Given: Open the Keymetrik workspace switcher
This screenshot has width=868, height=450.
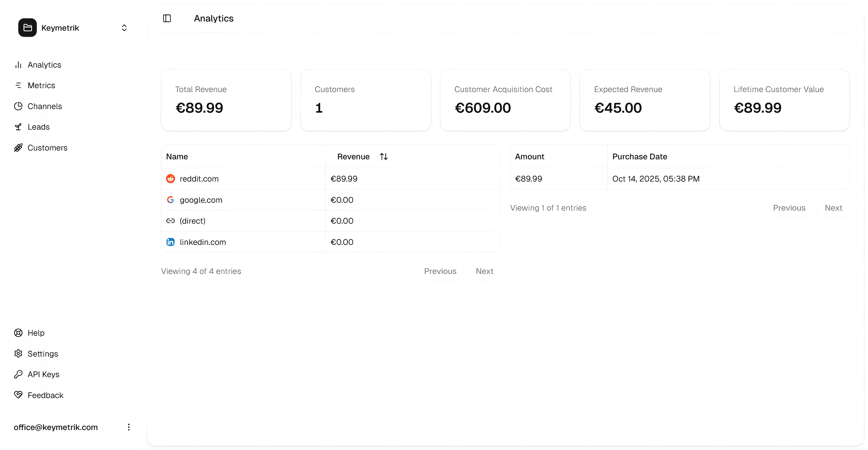Looking at the screenshot, I should [124, 28].
